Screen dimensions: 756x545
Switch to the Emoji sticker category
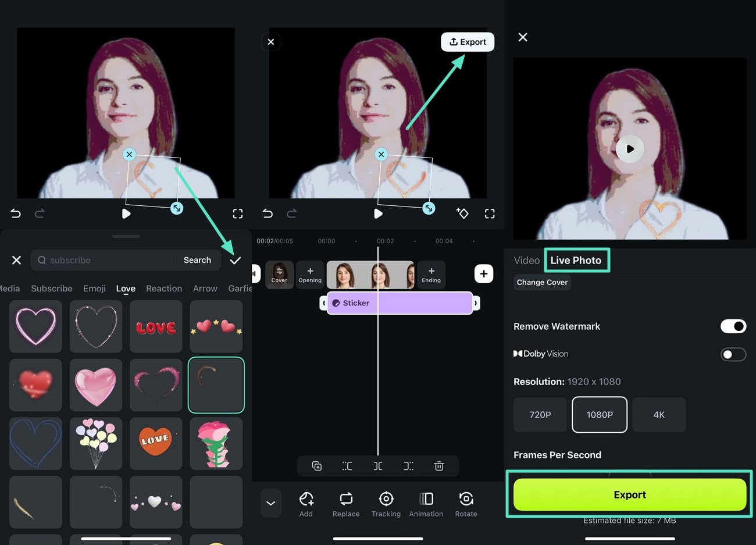pos(94,288)
